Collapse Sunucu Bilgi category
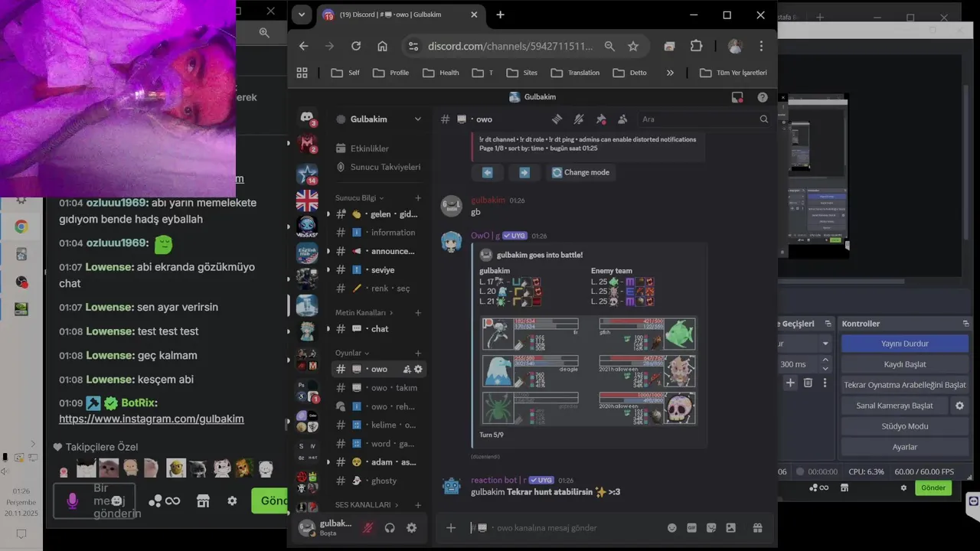The width and height of the screenshot is (980, 551). [x=359, y=198]
